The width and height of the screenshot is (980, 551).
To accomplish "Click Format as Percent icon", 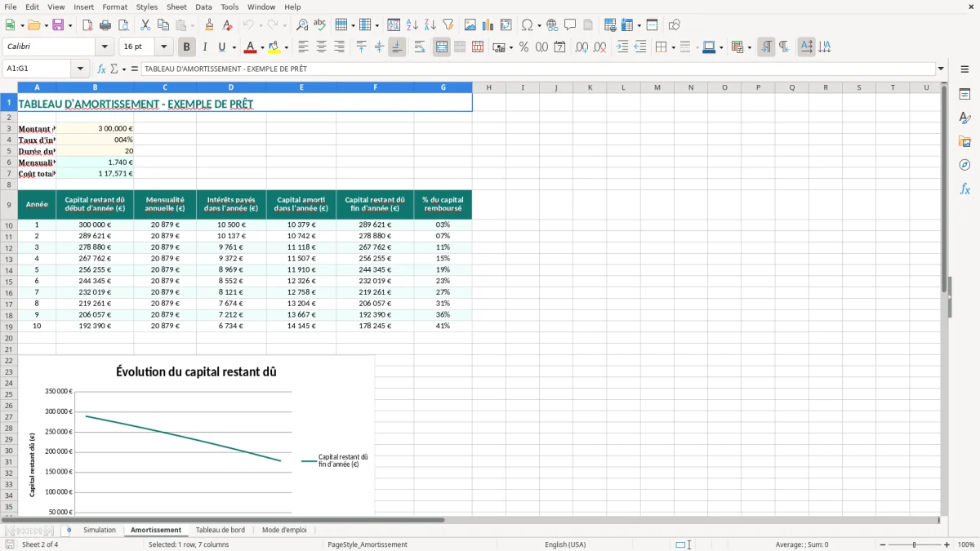I will coord(523,47).
